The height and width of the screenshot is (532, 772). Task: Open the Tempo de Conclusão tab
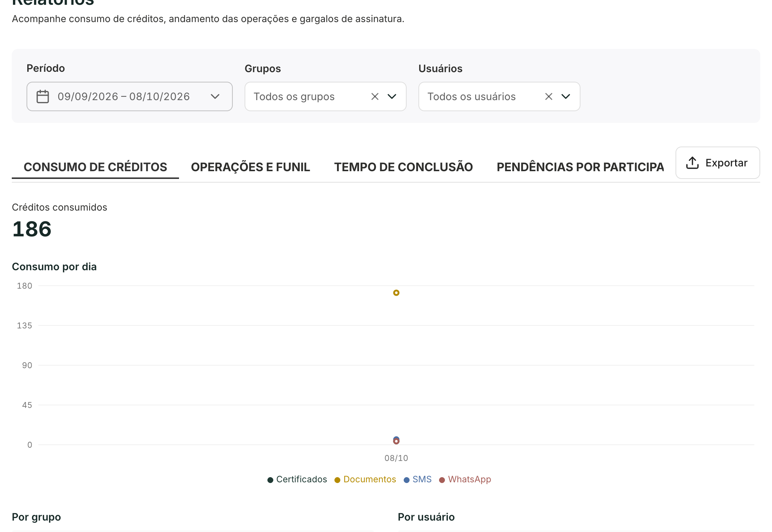pyautogui.click(x=403, y=167)
